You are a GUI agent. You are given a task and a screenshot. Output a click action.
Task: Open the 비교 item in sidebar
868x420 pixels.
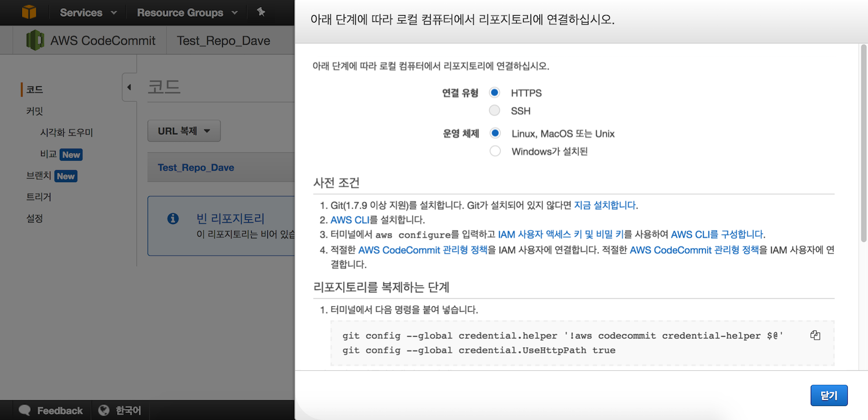(48, 154)
